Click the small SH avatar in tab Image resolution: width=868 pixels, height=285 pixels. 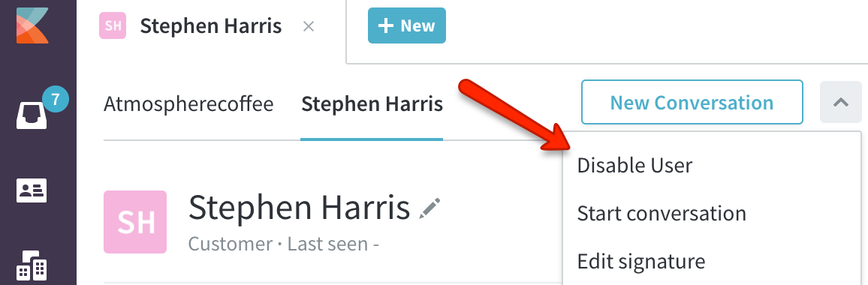(113, 26)
